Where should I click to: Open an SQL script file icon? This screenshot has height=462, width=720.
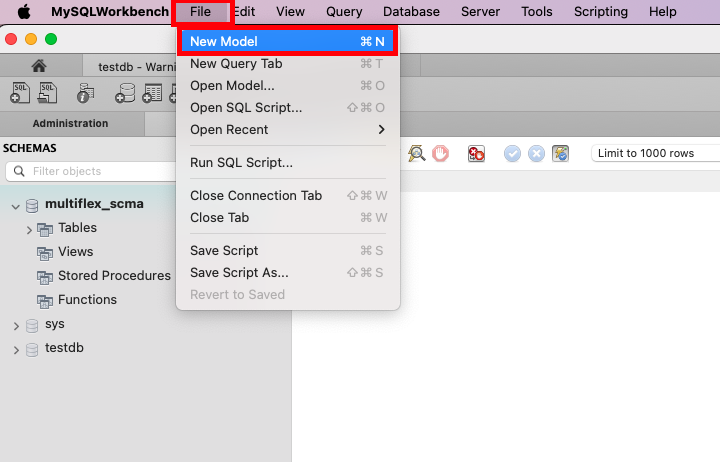(x=47, y=93)
